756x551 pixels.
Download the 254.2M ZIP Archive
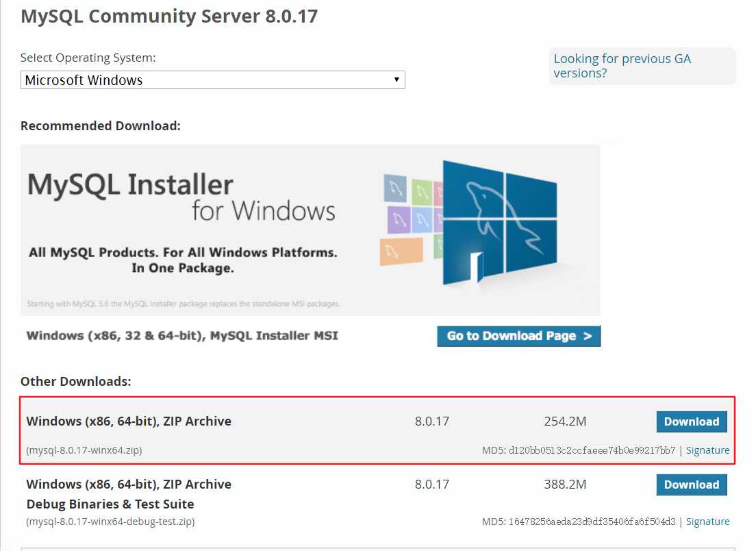click(692, 421)
